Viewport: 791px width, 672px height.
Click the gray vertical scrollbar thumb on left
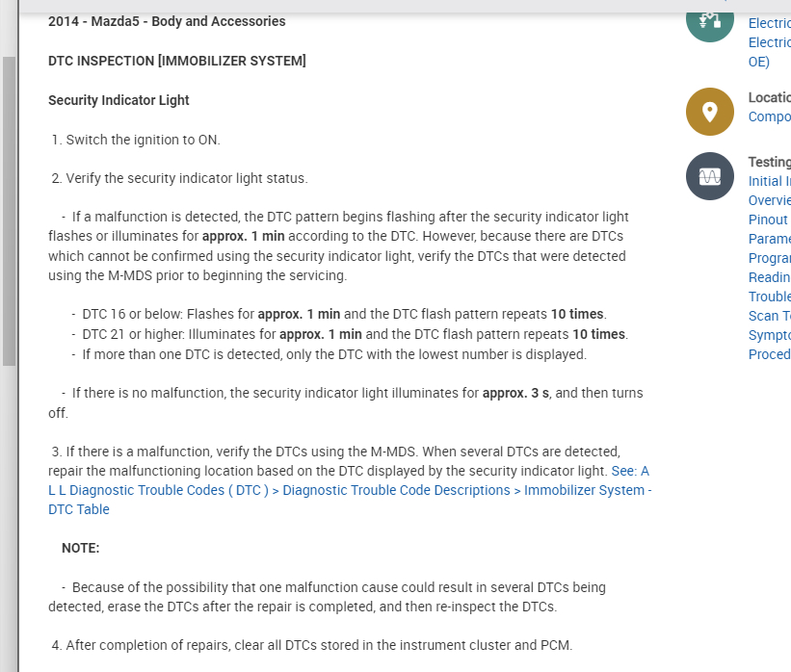tap(9, 212)
